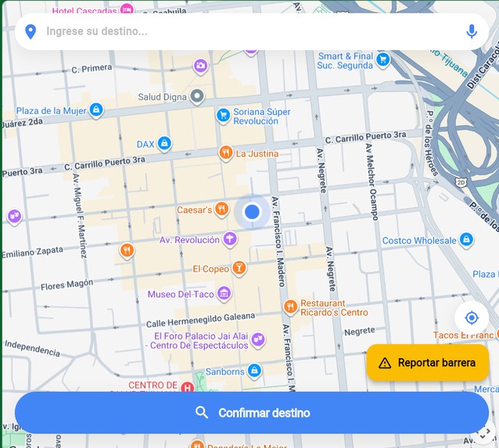Click the Reportar barrera warning triangle icon
Screen dimensions: 499x448
(385, 363)
